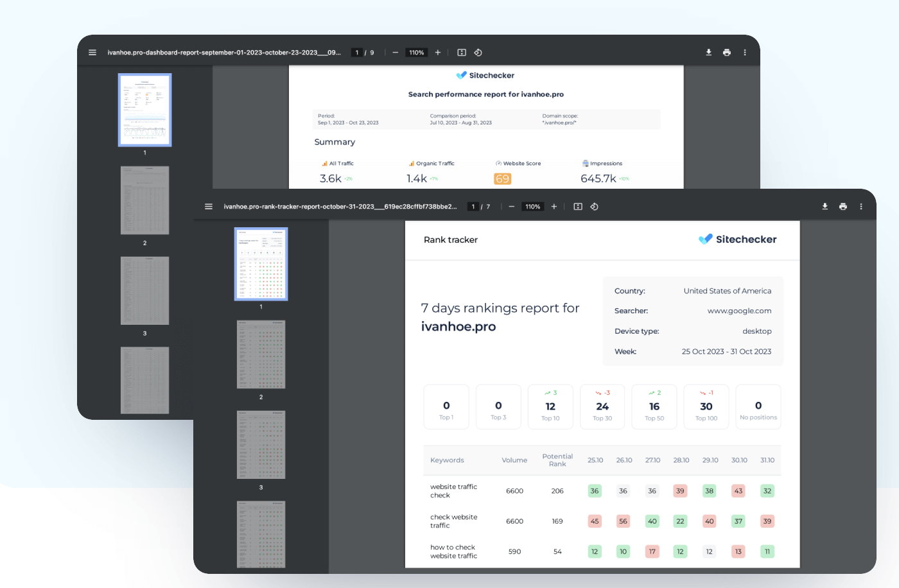Zoom out in rank tracker viewer
The width and height of the screenshot is (899, 588).
tap(512, 207)
